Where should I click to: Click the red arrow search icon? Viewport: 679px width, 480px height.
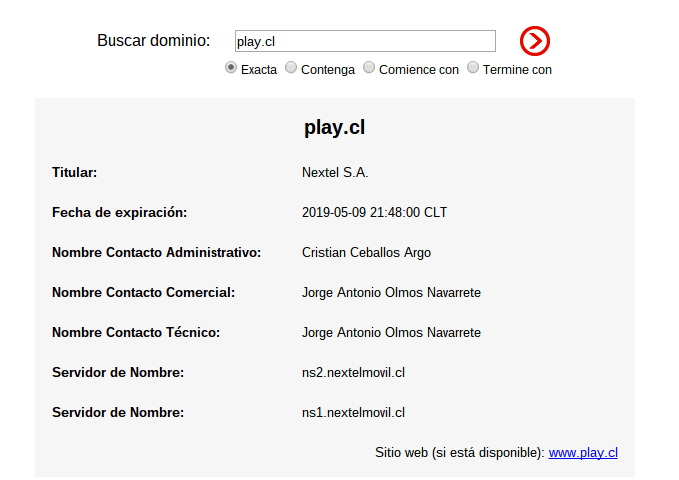(535, 41)
